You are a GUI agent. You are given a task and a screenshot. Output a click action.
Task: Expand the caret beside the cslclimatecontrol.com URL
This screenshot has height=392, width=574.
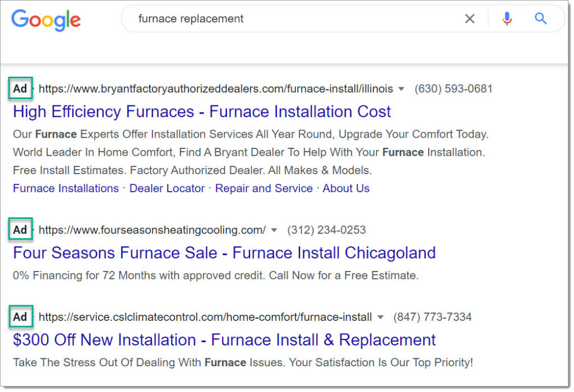381,317
